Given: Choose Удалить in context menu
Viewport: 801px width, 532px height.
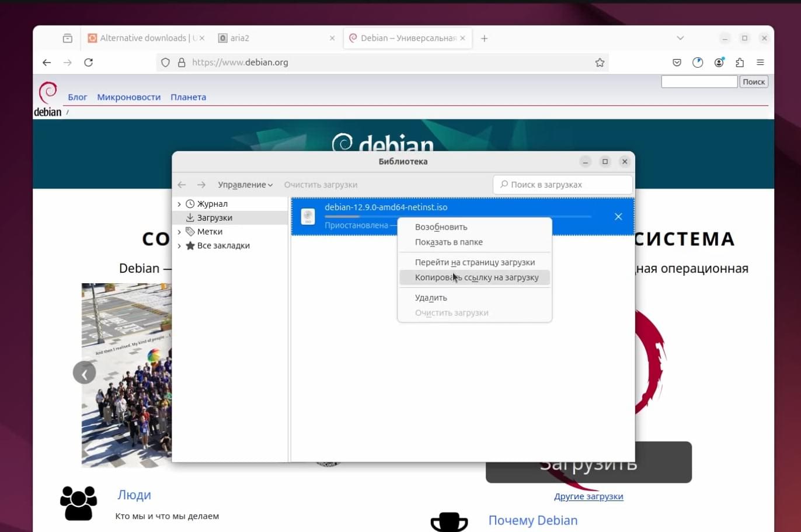Looking at the screenshot, I should pos(474,298).
